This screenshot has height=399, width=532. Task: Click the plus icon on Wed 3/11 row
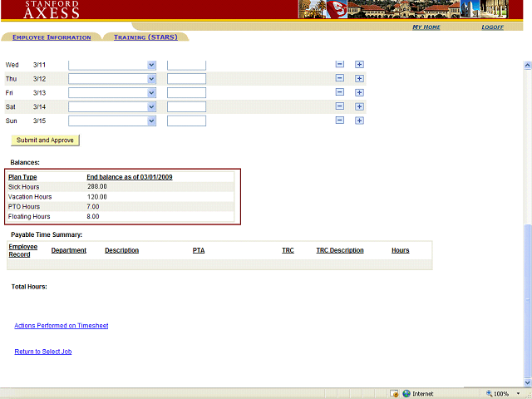tap(359, 65)
